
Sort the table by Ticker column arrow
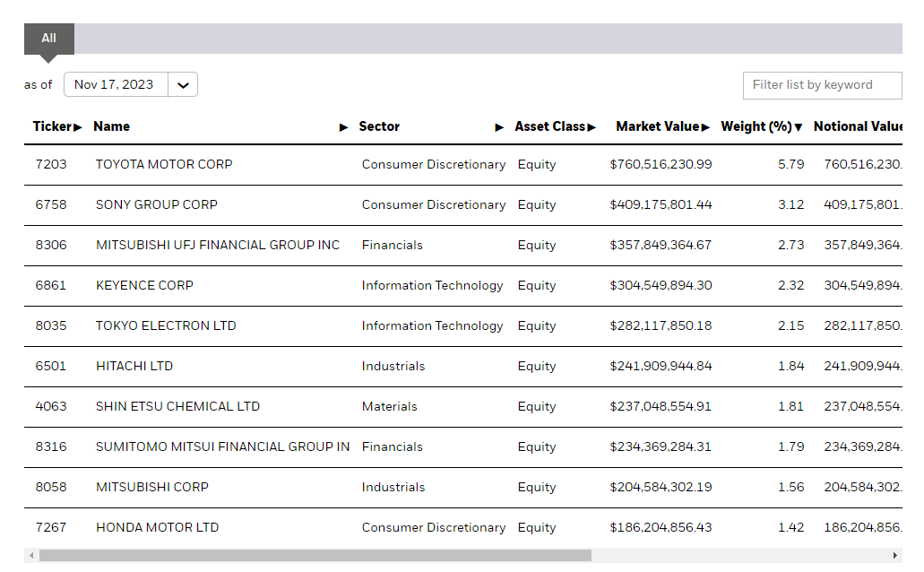pos(78,127)
